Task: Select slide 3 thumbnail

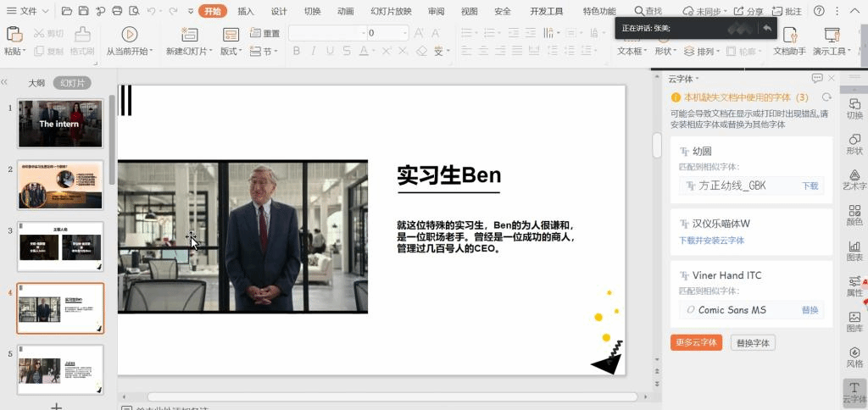Action: pyautogui.click(x=60, y=247)
